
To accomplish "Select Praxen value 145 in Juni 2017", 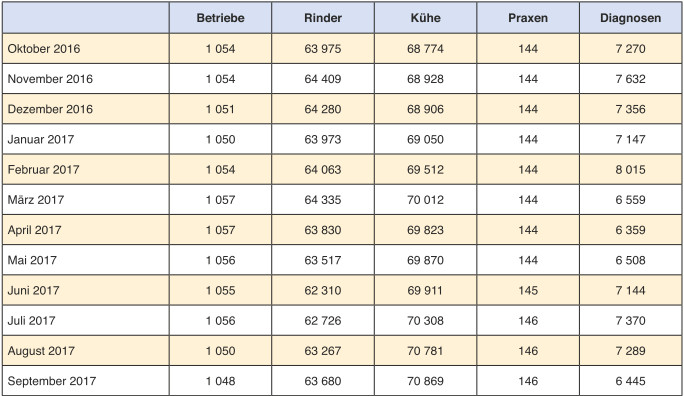I will pyautogui.click(x=528, y=290).
